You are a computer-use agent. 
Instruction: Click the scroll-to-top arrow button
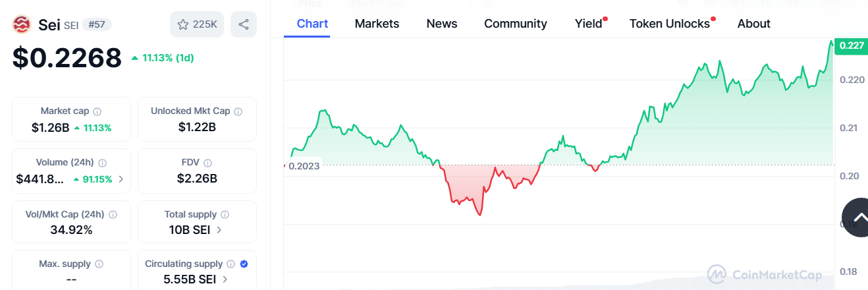857,217
